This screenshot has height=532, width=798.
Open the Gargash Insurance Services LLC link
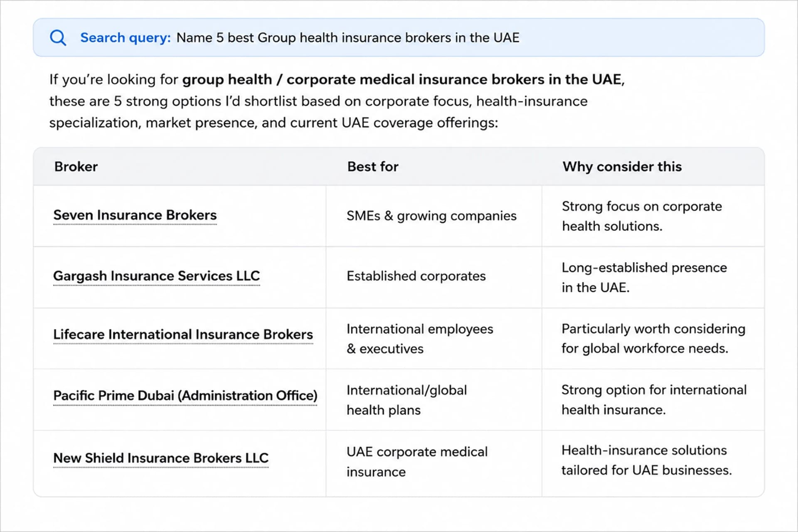(156, 276)
